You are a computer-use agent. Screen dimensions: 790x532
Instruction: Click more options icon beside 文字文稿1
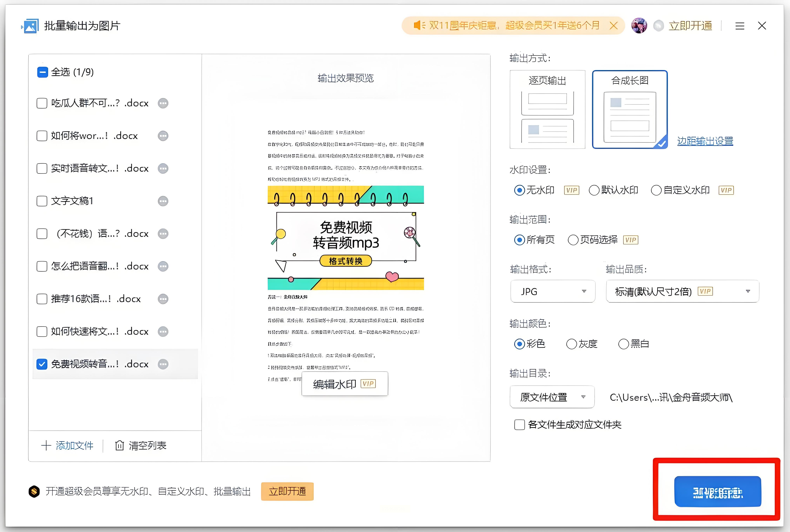[163, 201]
